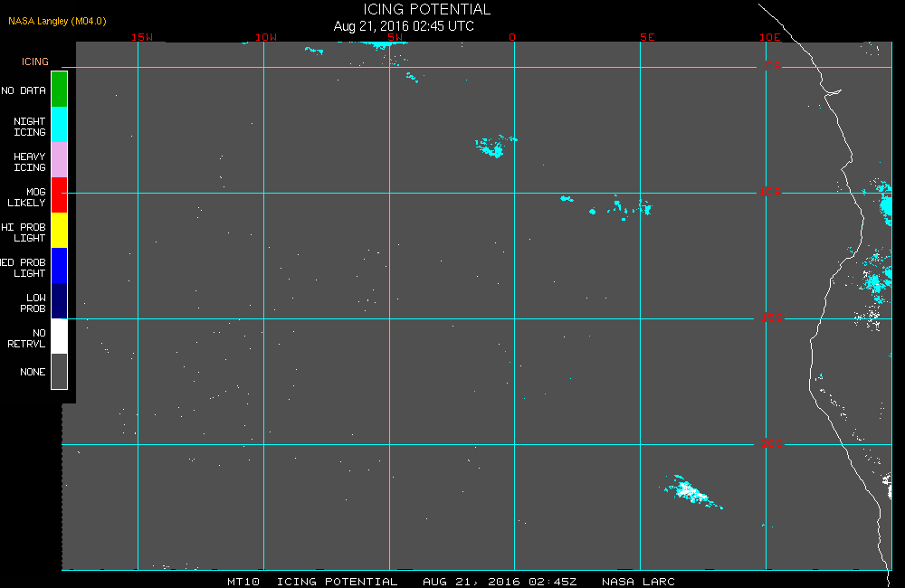Click the dark navy LOW PROB swatch

point(60,300)
